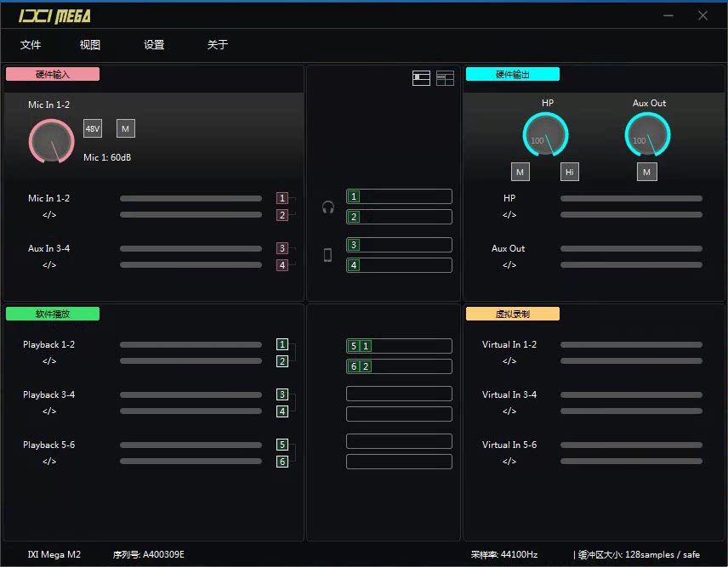Click virtual routing slot containing 6 2
This screenshot has width=728, height=567.
[x=399, y=366]
